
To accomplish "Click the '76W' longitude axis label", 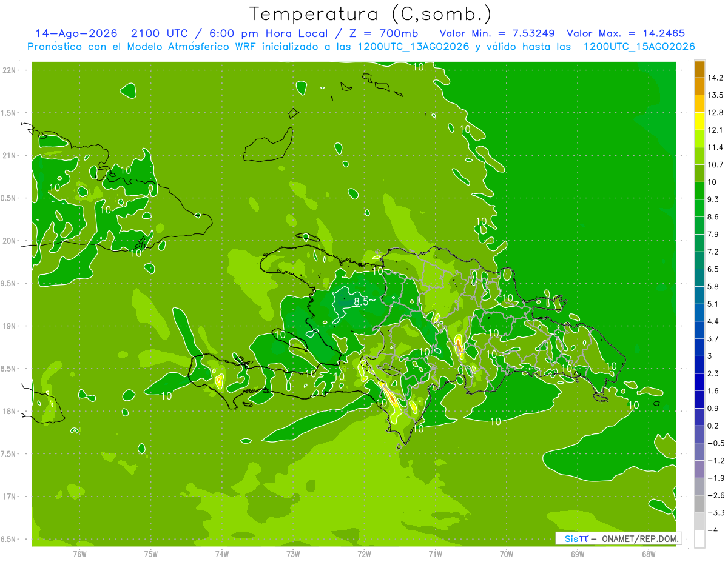I will click(x=79, y=553).
